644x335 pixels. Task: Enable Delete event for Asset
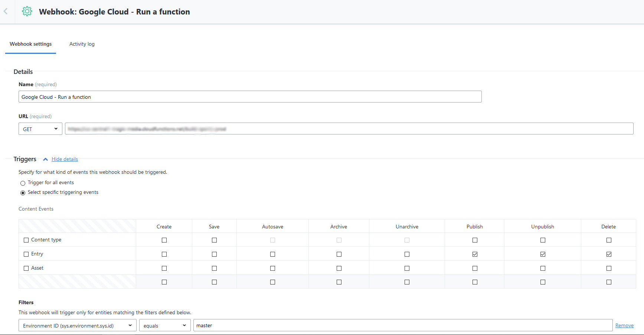tap(609, 268)
